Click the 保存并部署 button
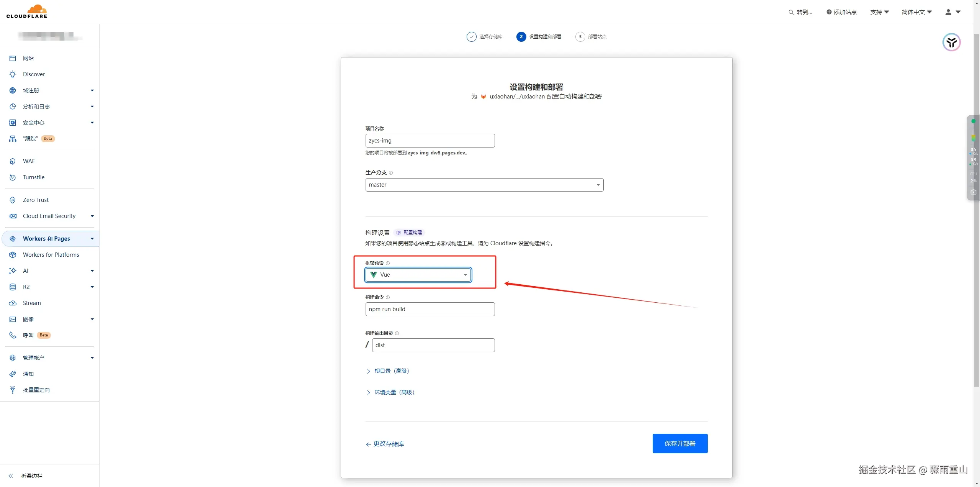Image resolution: width=980 pixels, height=487 pixels. 679,443
